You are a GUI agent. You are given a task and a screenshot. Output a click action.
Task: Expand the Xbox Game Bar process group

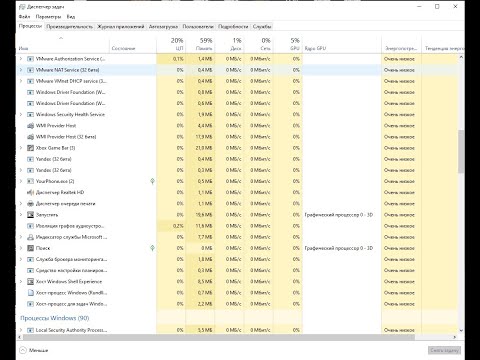click(21, 148)
